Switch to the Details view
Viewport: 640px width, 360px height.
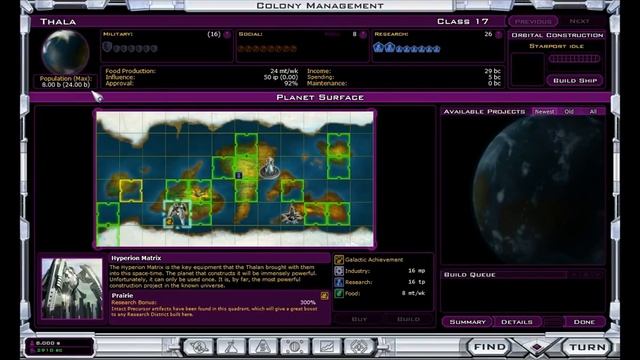[517, 322]
